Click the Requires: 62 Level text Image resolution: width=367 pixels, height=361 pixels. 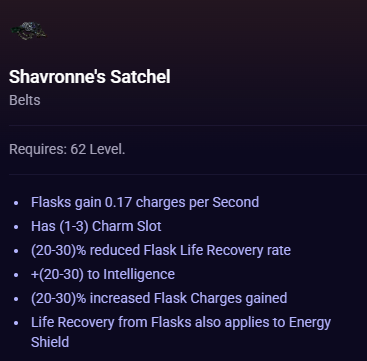tap(67, 149)
